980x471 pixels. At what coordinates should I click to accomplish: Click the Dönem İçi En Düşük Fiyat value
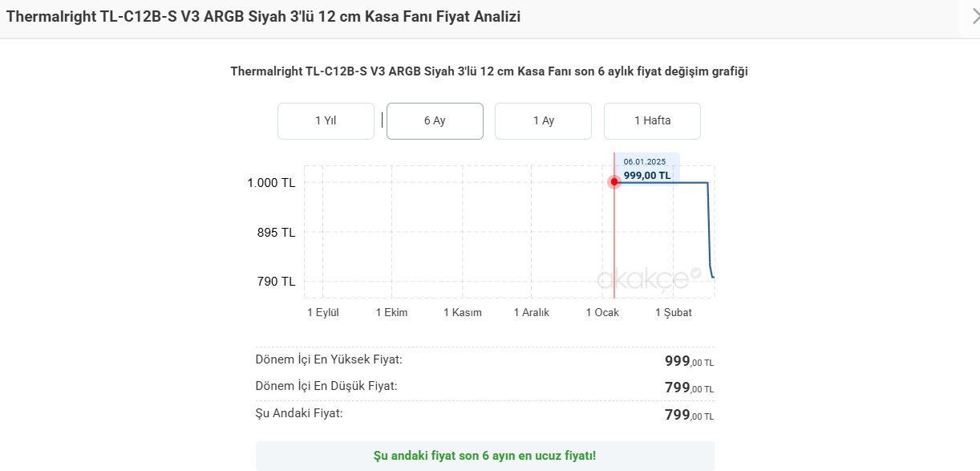coord(689,388)
